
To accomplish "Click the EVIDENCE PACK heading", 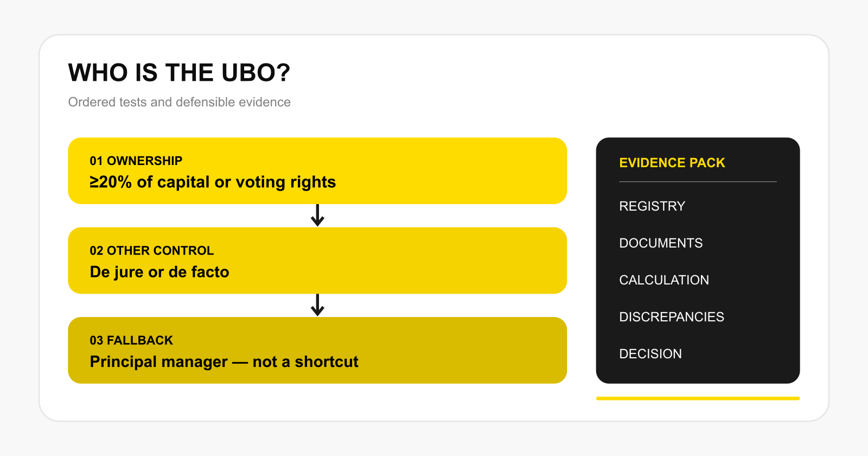I will (672, 163).
